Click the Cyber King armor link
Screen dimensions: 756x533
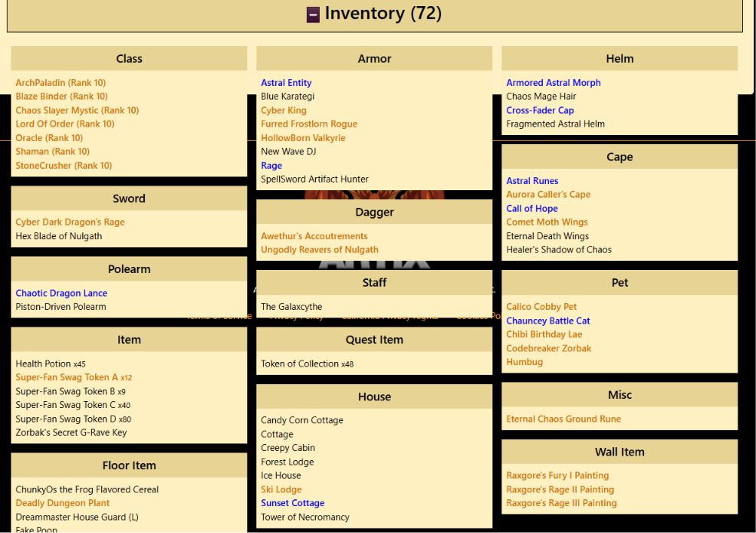point(284,110)
